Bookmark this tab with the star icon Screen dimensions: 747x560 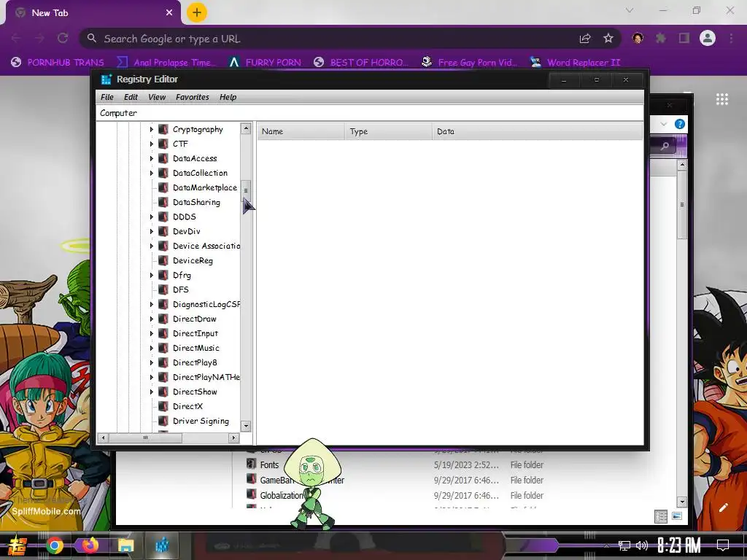(608, 39)
